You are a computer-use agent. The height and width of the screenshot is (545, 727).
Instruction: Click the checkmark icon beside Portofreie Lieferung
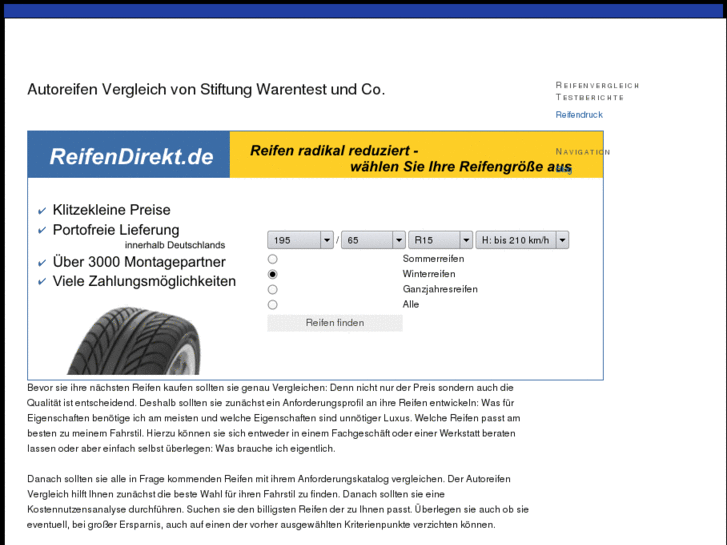click(x=42, y=231)
